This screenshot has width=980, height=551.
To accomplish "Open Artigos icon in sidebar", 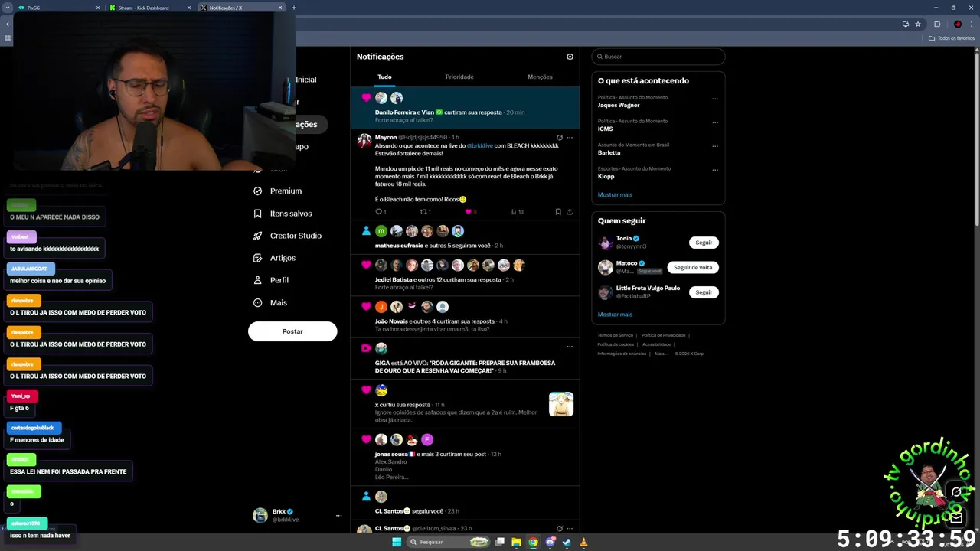I will 257,258.
